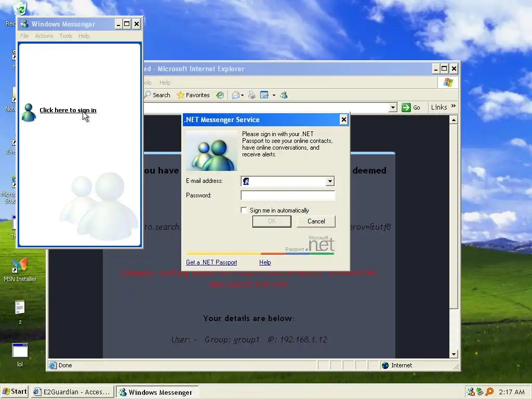Click the History icon in Internet Explorer
The image size is (532, 399).
tap(220, 95)
